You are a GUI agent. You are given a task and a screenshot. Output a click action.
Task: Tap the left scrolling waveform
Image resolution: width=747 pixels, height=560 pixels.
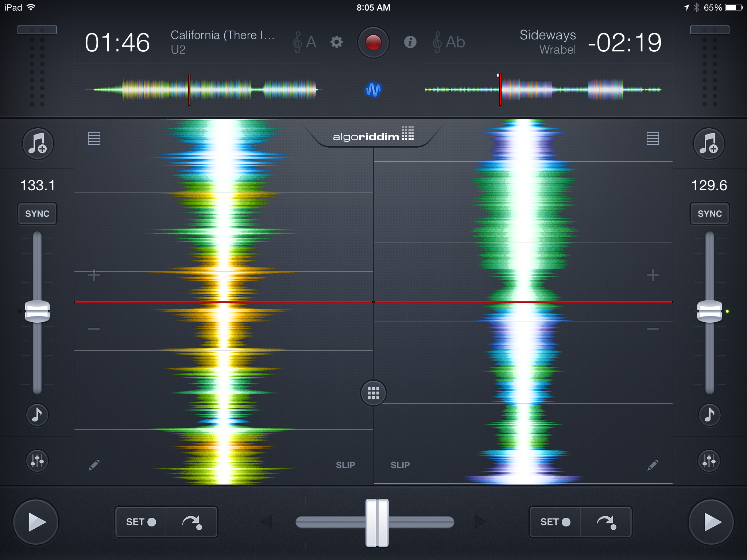pos(223,302)
